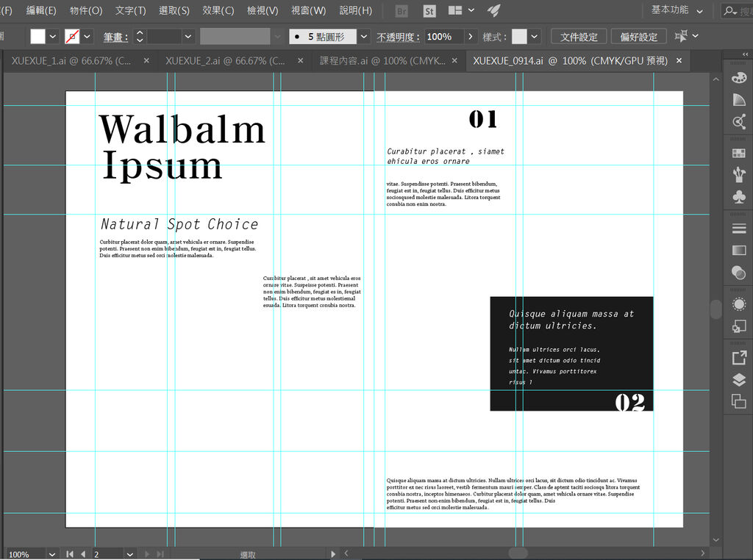Screen dimensions: 753x560
Task: Click the stroke none swatch
Action: [72, 37]
